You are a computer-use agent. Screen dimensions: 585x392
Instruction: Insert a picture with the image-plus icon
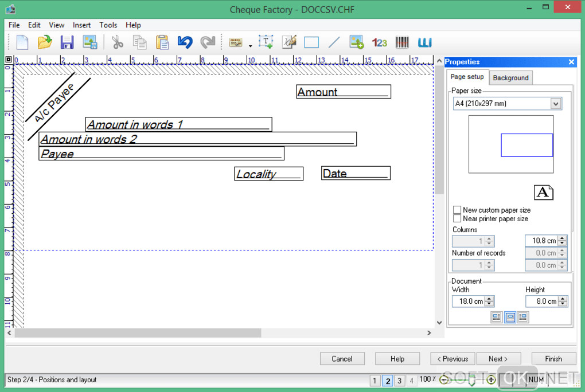(357, 42)
